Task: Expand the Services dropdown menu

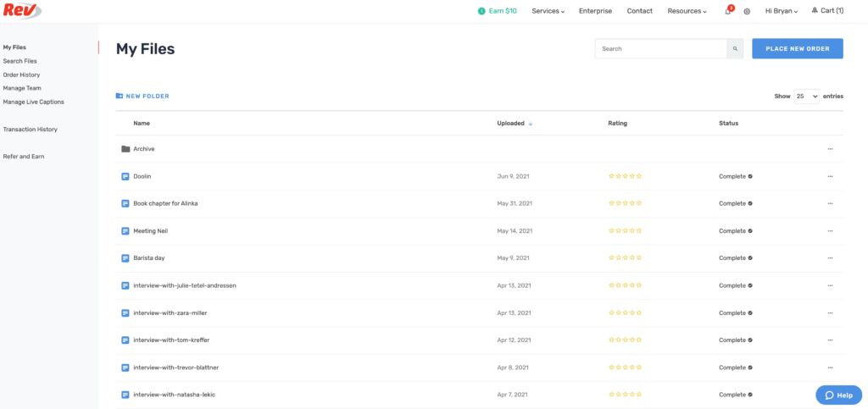Action: (x=548, y=11)
